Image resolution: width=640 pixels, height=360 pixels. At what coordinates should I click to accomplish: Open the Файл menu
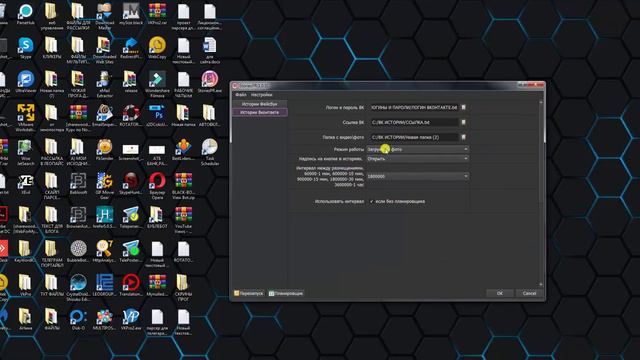pyautogui.click(x=240, y=95)
